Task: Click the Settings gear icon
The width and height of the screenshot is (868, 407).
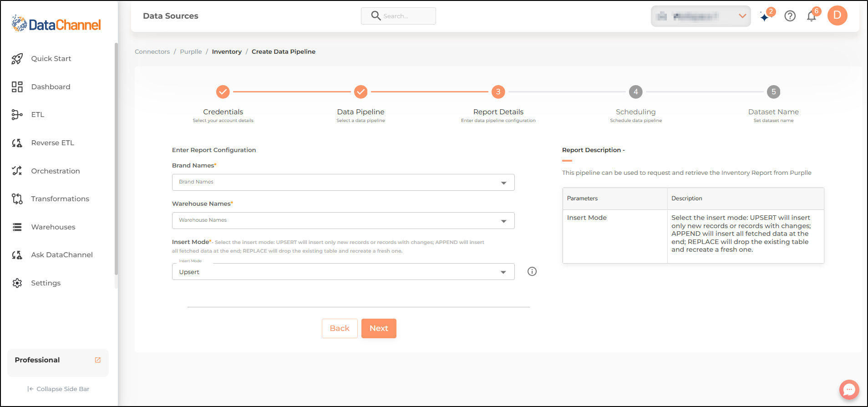Action: [17, 283]
